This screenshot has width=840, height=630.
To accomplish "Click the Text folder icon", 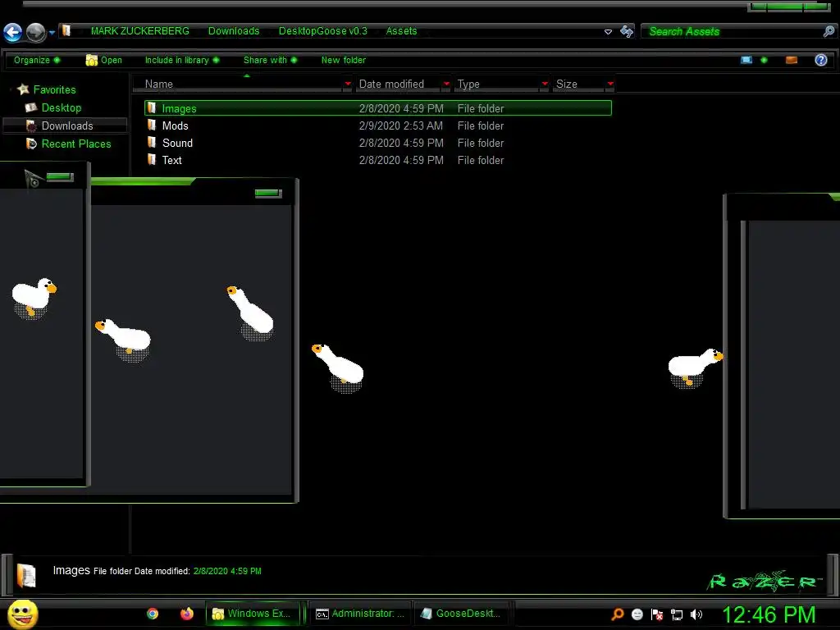I will [152, 160].
